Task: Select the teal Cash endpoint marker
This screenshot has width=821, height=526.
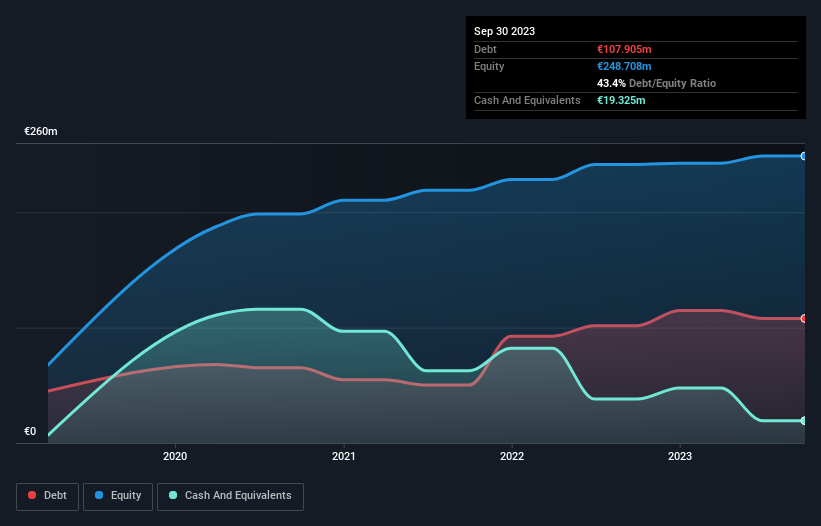Action: [x=804, y=420]
